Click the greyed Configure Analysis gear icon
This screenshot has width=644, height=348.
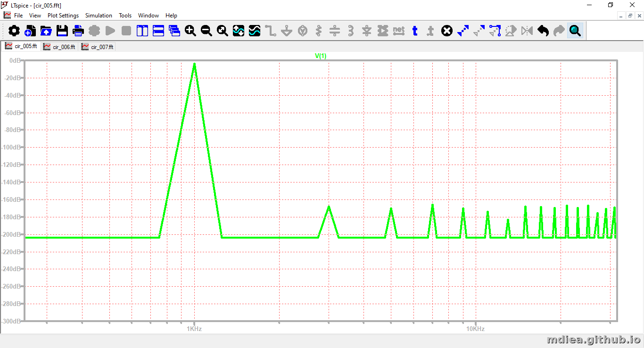pos(94,31)
